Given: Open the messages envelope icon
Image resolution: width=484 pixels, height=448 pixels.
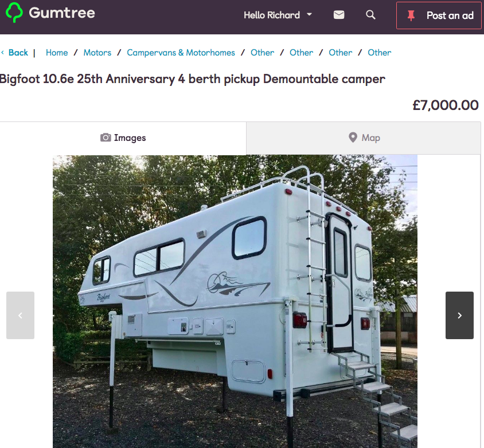Looking at the screenshot, I should pos(339,15).
